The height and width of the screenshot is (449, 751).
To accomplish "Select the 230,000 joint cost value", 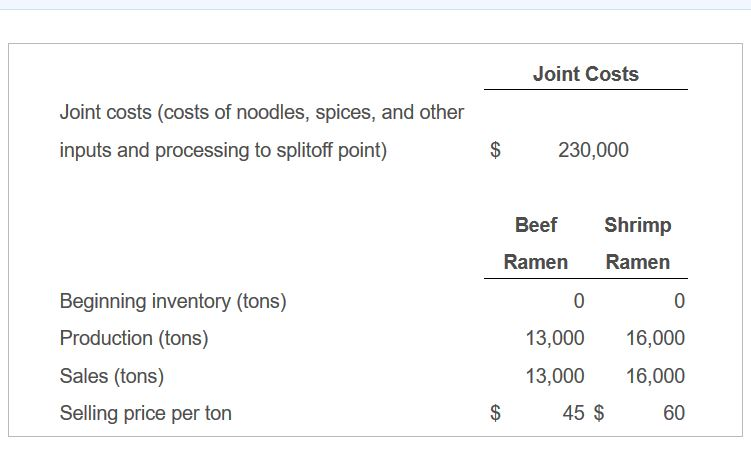I will pyautogui.click(x=593, y=150).
